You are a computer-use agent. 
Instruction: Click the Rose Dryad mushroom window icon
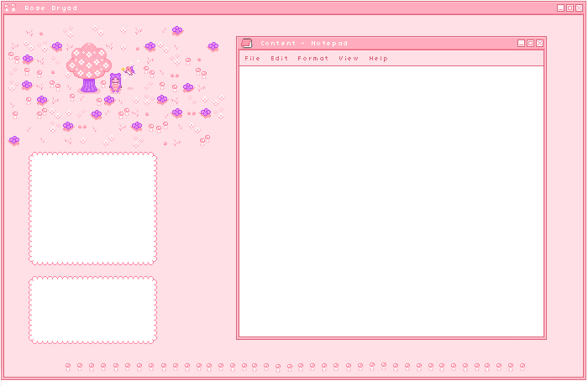pyautogui.click(x=11, y=8)
